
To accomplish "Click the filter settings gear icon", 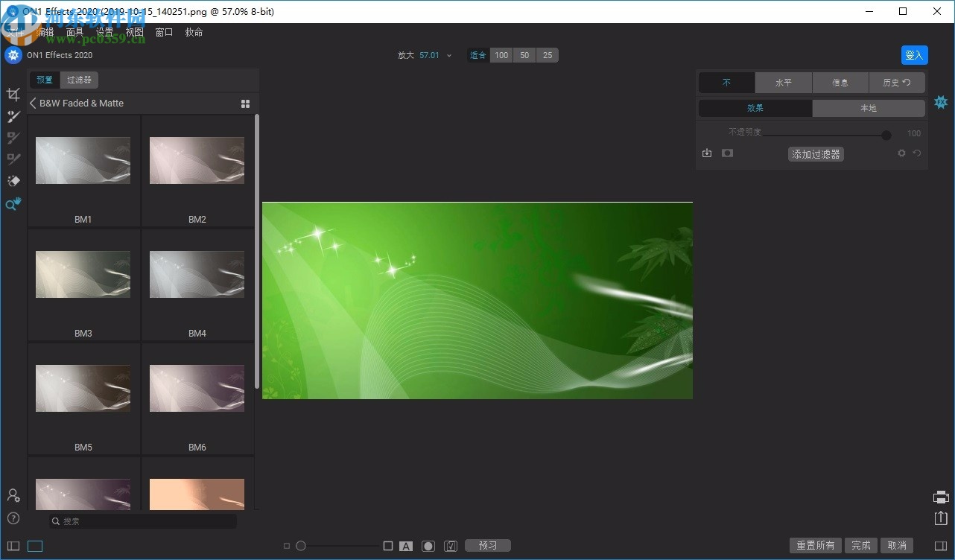I will point(901,153).
